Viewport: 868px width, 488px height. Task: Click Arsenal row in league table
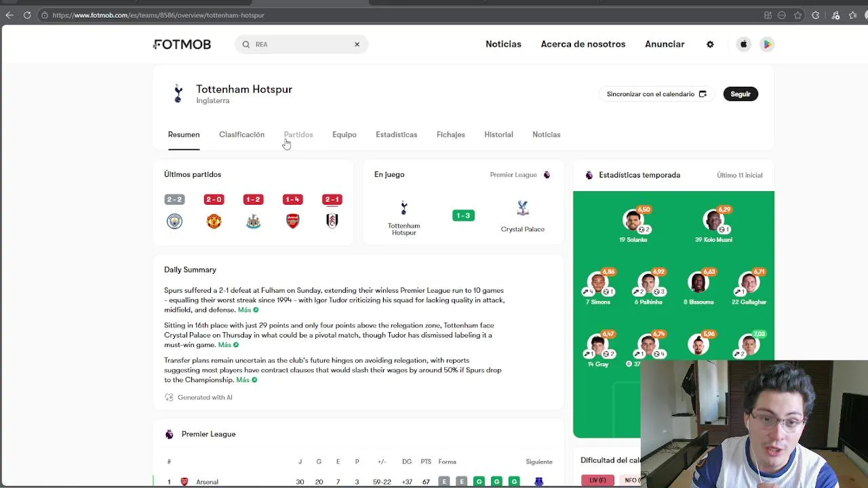tap(358, 481)
